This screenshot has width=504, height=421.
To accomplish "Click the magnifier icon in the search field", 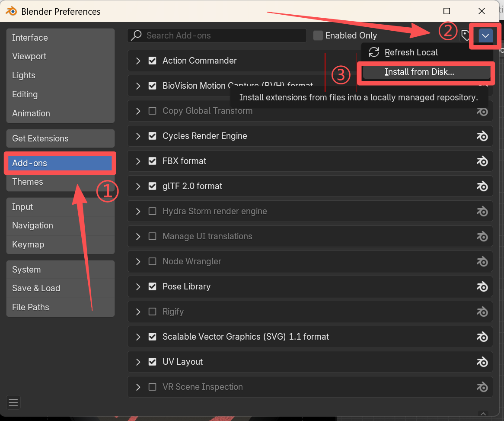I will (x=136, y=35).
